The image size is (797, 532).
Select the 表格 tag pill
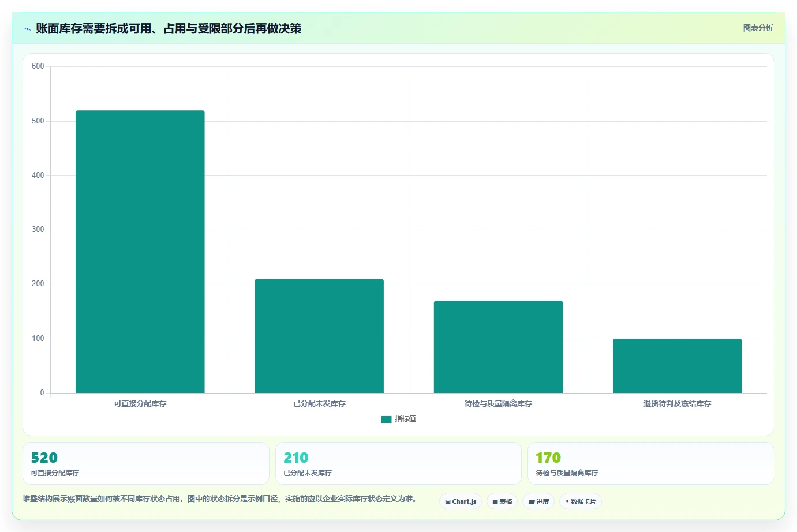502,501
